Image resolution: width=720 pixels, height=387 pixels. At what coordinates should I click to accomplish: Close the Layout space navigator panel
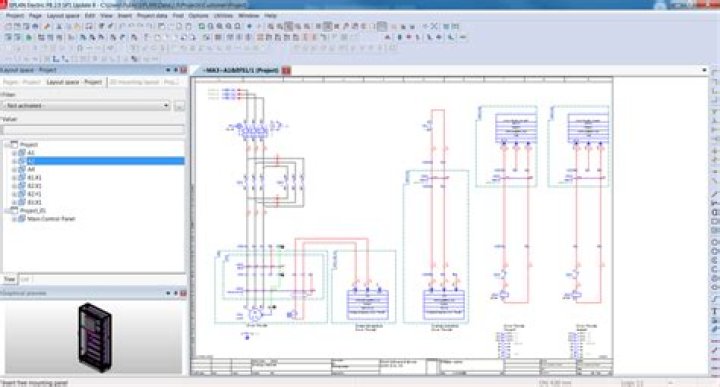[x=183, y=70]
